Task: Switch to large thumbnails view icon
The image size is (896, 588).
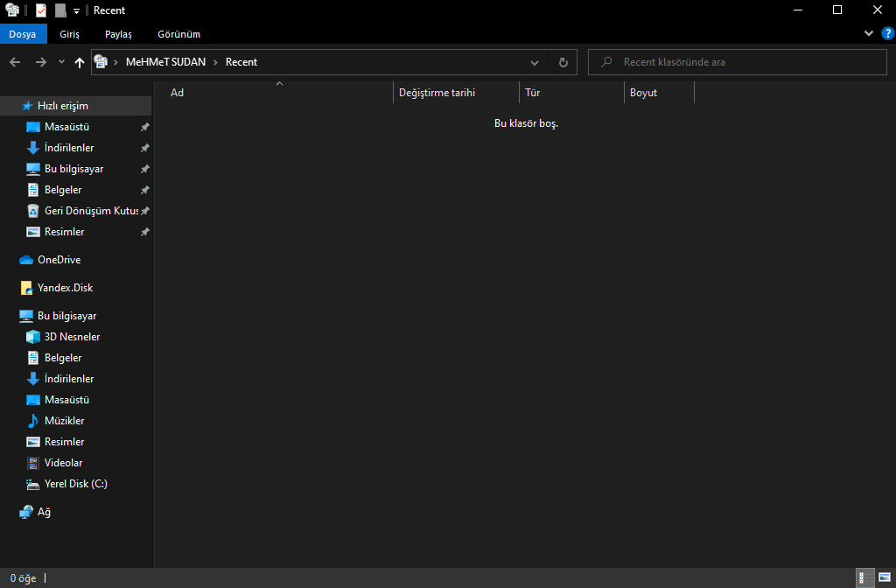Action: [885, 577]
